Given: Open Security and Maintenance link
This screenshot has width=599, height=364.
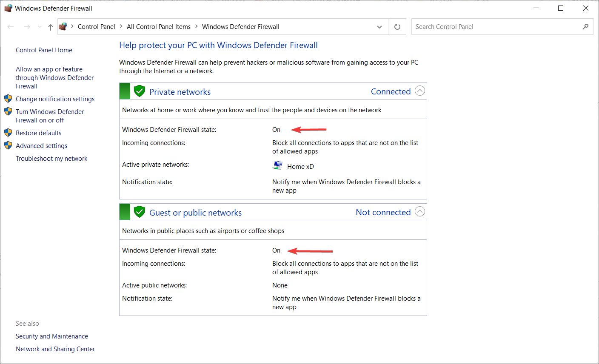Looking at the screenshot, I should (52, 336).
